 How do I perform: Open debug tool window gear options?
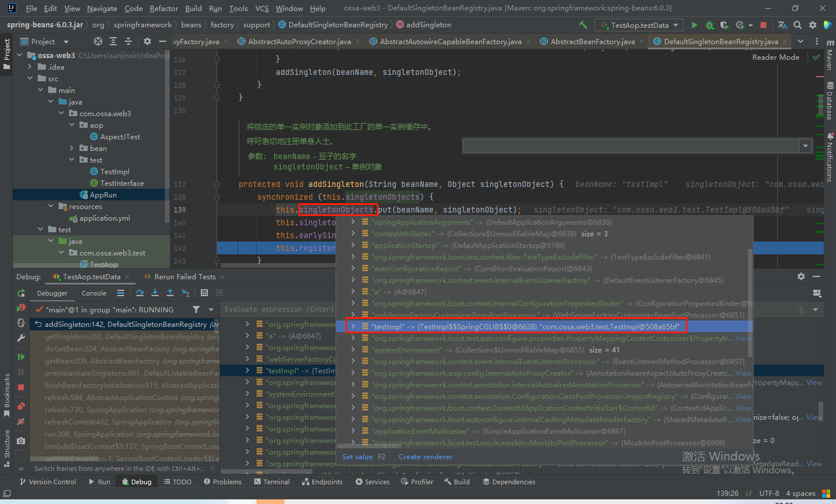(x=801, y=276)
